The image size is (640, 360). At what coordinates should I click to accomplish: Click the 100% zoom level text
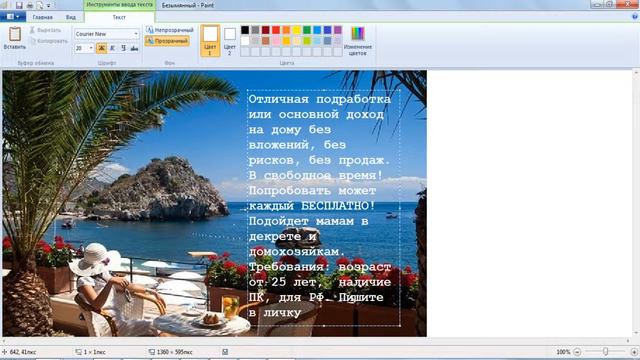coord(563,352)
